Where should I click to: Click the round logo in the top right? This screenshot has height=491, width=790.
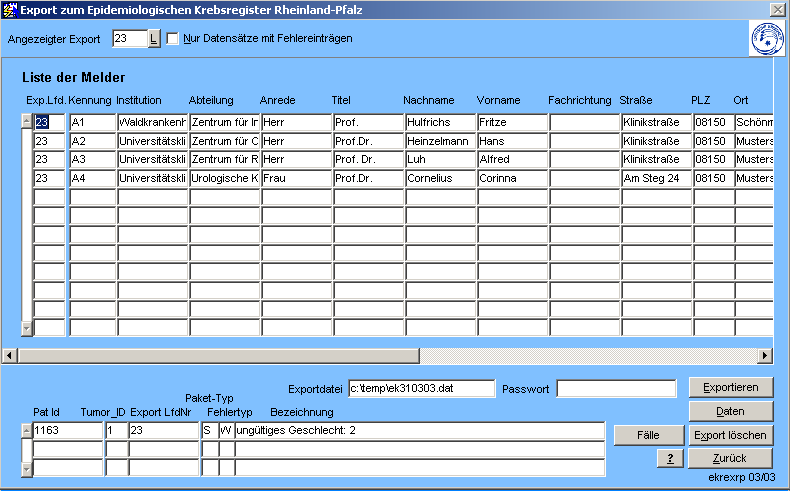coord(766,39)
